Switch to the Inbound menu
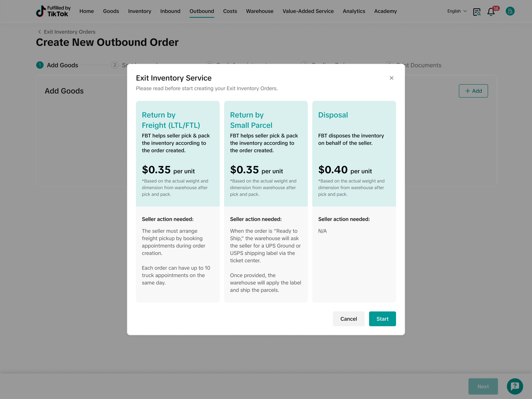 coord(170,11)
